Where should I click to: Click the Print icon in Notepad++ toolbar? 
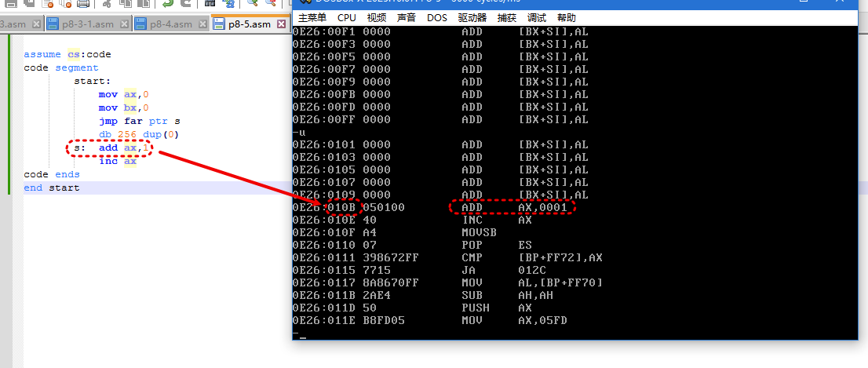click(x=83, y=3)
